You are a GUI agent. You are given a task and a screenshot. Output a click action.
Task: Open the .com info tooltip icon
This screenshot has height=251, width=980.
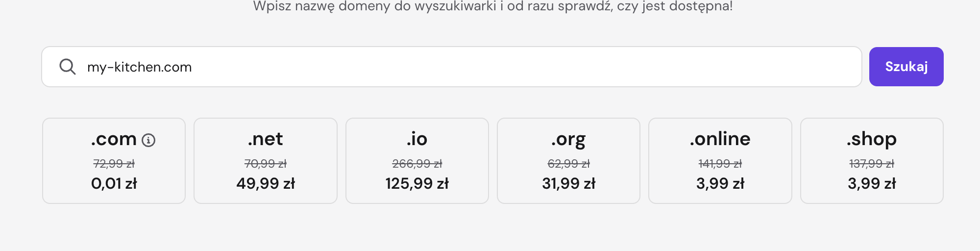pyautogui.click(x=148, y=140)
